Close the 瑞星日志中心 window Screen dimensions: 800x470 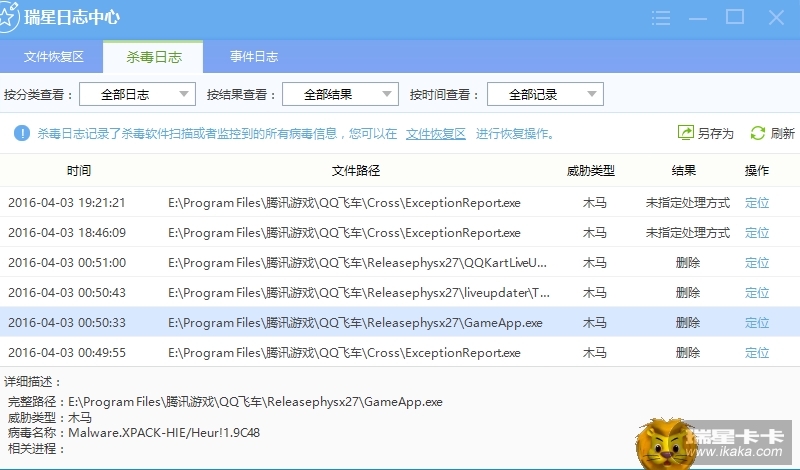coord(776,18)
